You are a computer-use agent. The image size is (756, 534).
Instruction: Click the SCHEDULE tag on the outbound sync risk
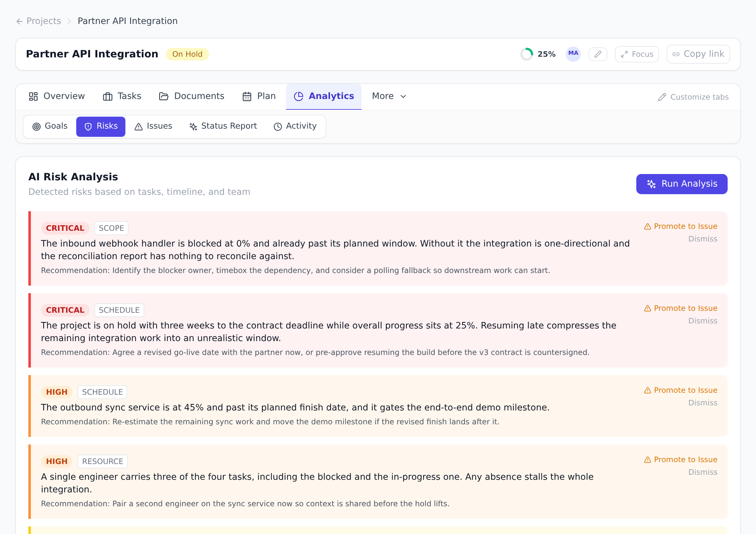102,392
